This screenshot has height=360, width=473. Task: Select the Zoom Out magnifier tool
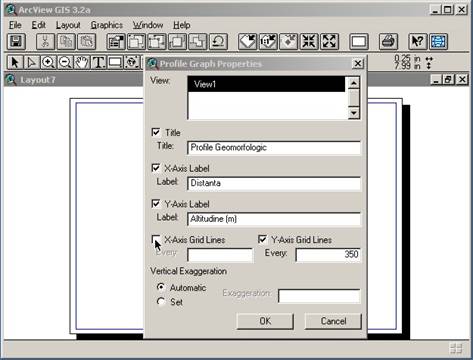tap(65, 62)
